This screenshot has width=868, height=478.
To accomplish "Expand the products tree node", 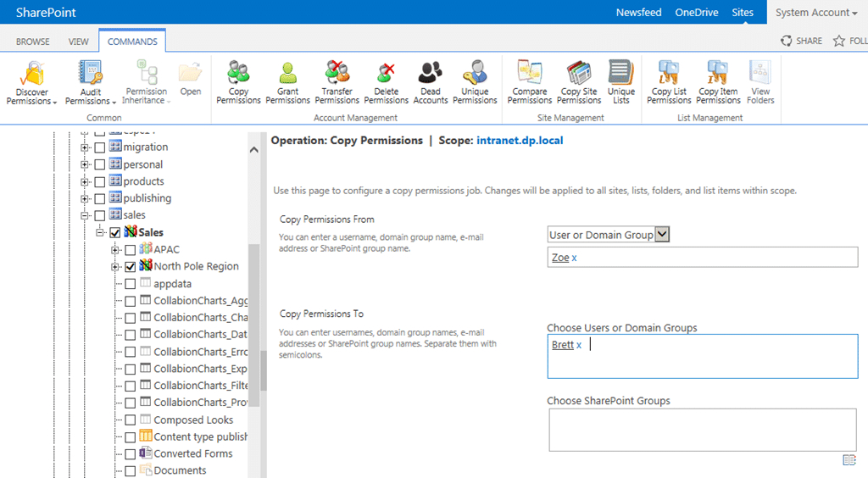I will [x=84, y=182].
